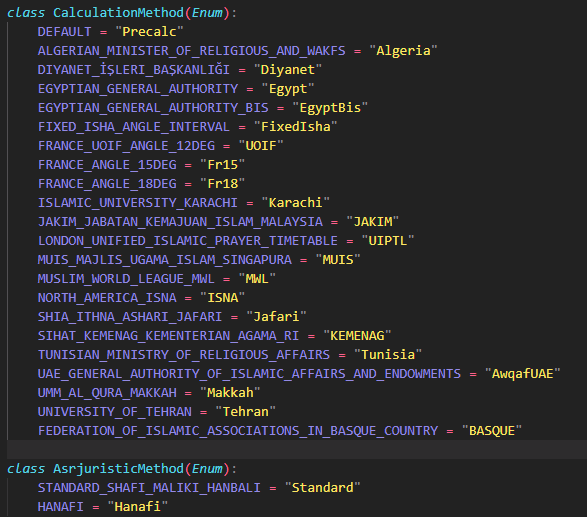The height and width of the screenshot is (517, 587).
Task: Click the "KEMENAG" string value
Action: [357, 336]
